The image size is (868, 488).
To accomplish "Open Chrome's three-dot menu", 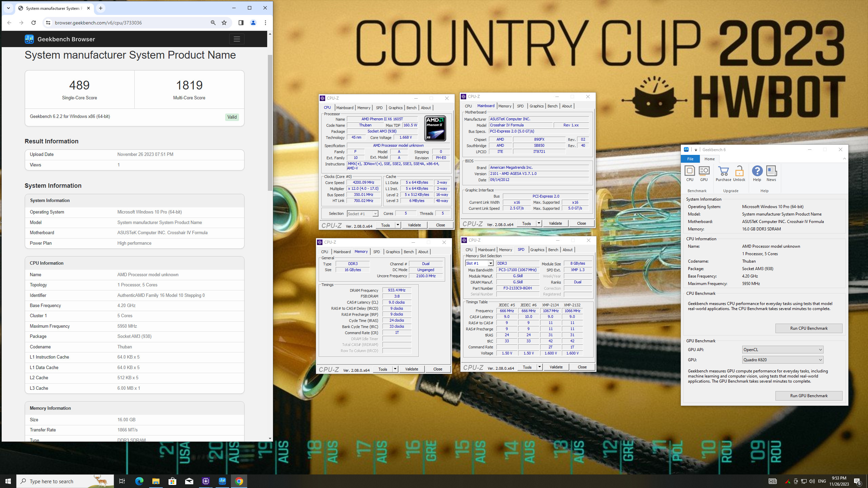I will (265, 23).
